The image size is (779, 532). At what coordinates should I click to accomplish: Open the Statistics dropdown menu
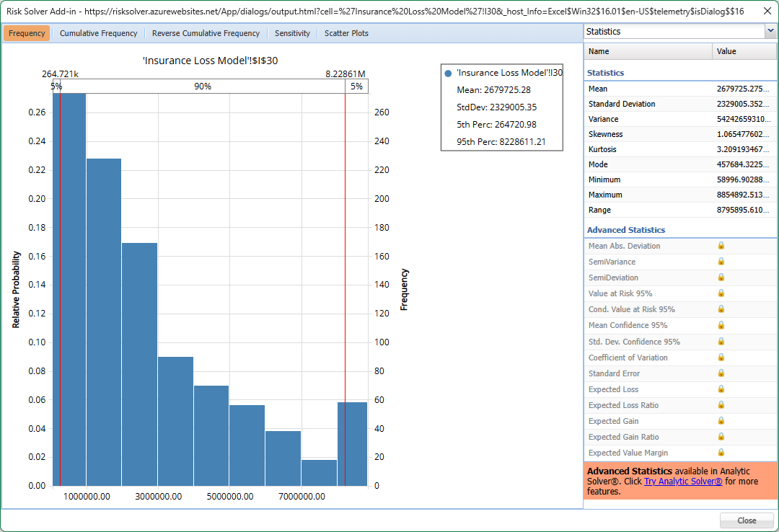770,32
